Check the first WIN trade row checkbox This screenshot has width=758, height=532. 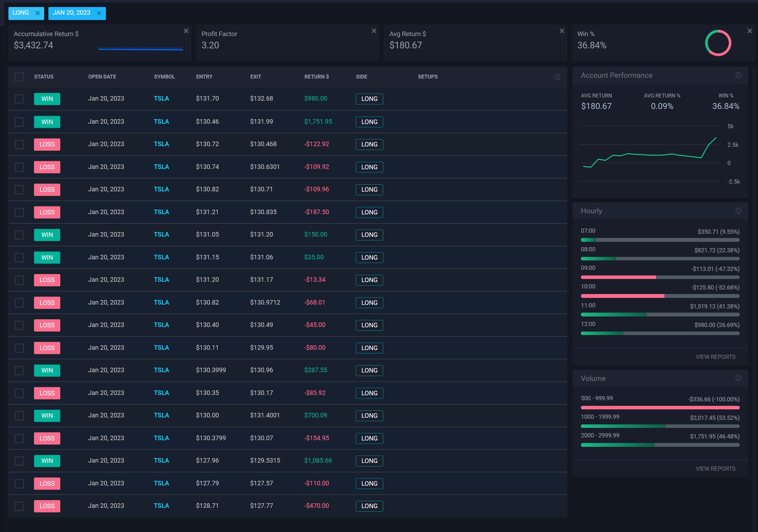[19, 99]
